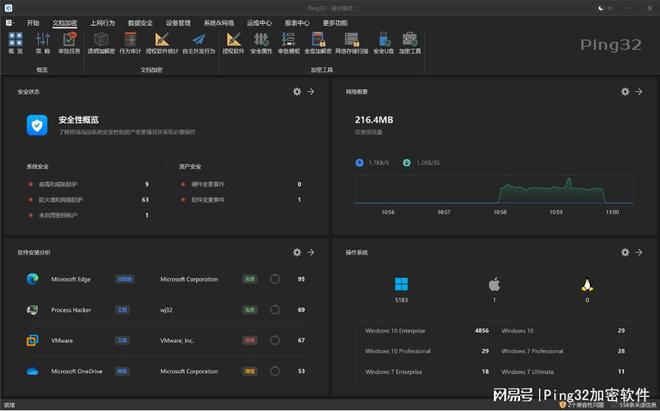Select the 设备管理 ribbon tab
This screenshot has height=411, width=660.
(179, 22)
